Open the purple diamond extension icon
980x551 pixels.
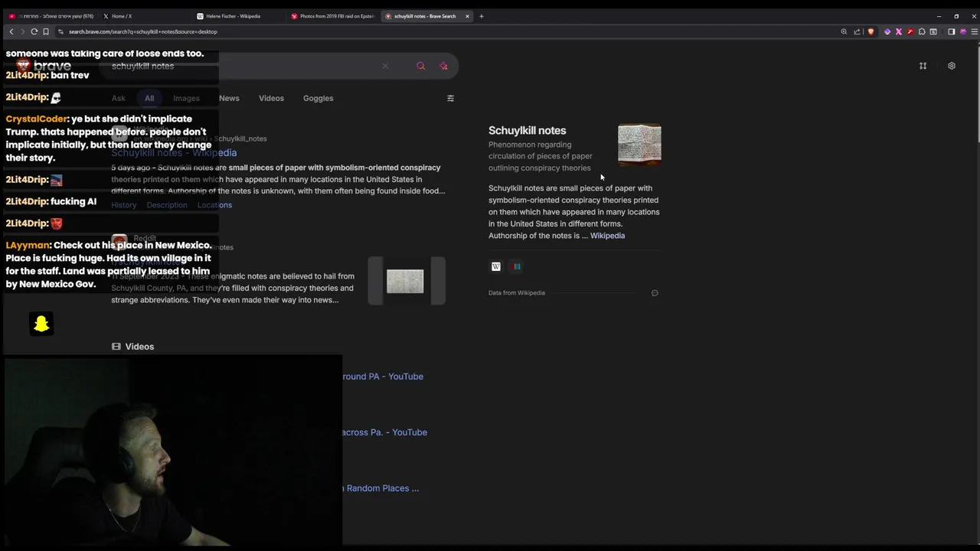[887, 31]
